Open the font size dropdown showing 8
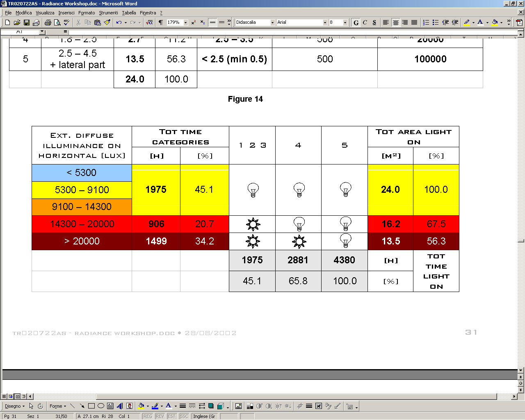This screenshot has width=525, height=420. (345, 23)
